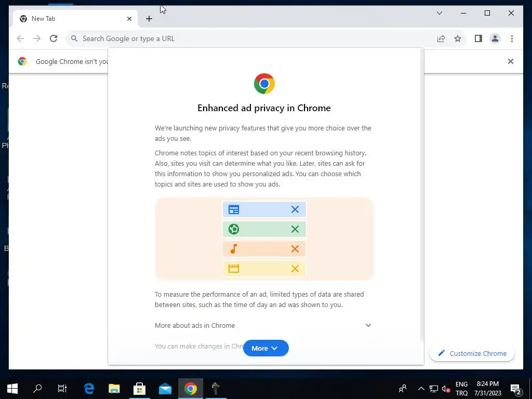Open File Explorer from the taskbar
The width and height of the screenshot is (532, 399).
click(114, 389)
